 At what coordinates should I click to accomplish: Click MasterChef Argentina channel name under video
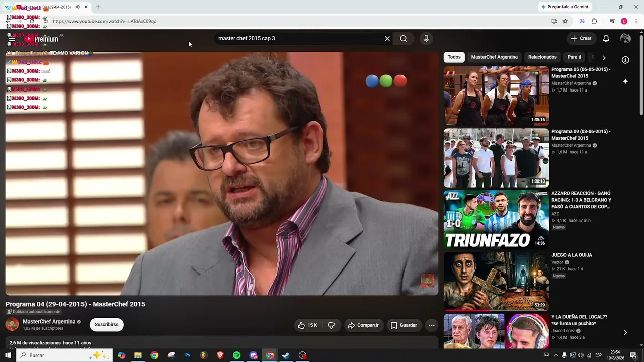[49, 322]
